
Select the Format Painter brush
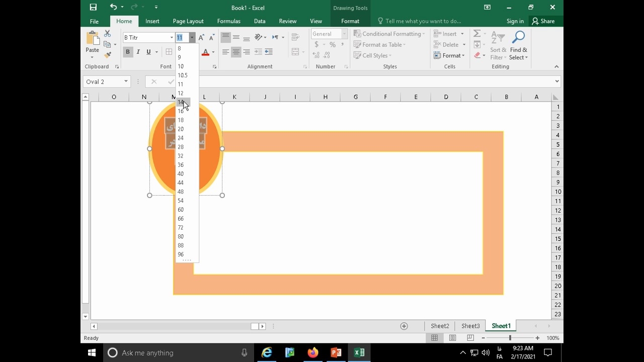point(107,55)
